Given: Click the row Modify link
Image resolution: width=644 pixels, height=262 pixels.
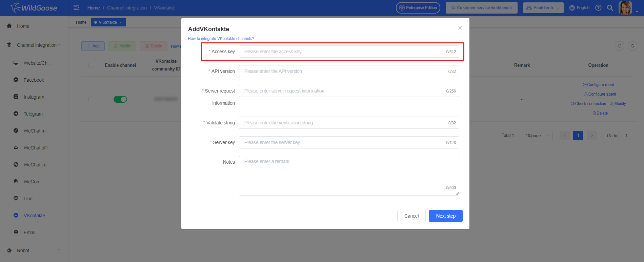Looking at the screenshot, I should pos(618,104).
